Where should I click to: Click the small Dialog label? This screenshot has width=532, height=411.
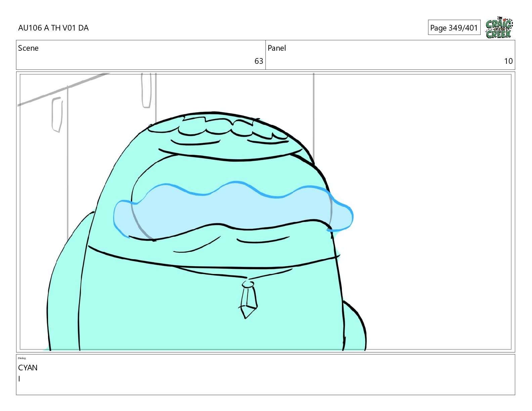coord(22,358)
